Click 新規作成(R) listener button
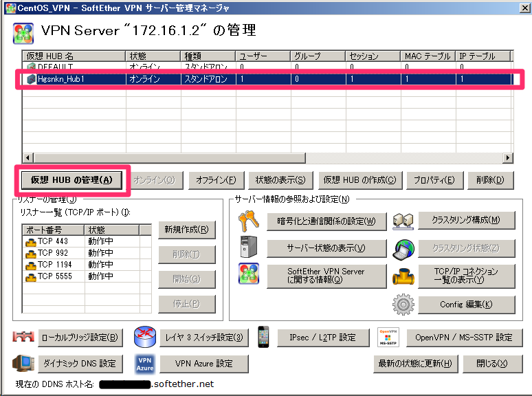Image resolution: width=532 pixels, height=396 pixels. (186, 230)
